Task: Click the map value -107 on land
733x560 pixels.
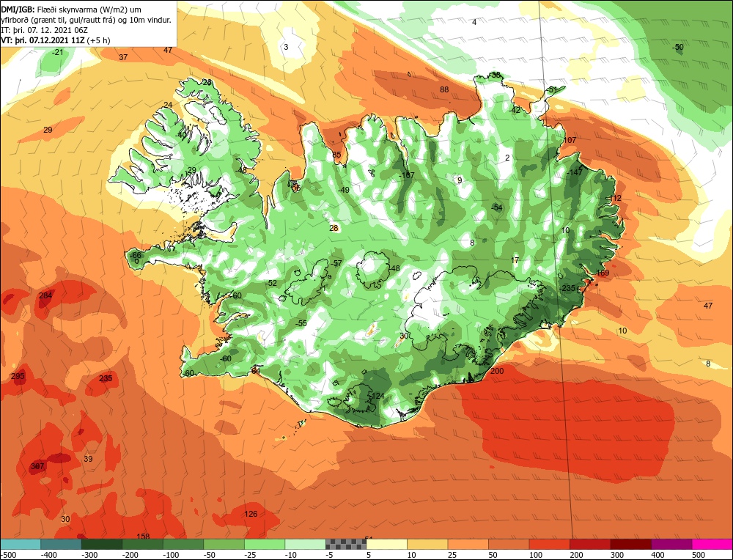Action: pos(407,176)
